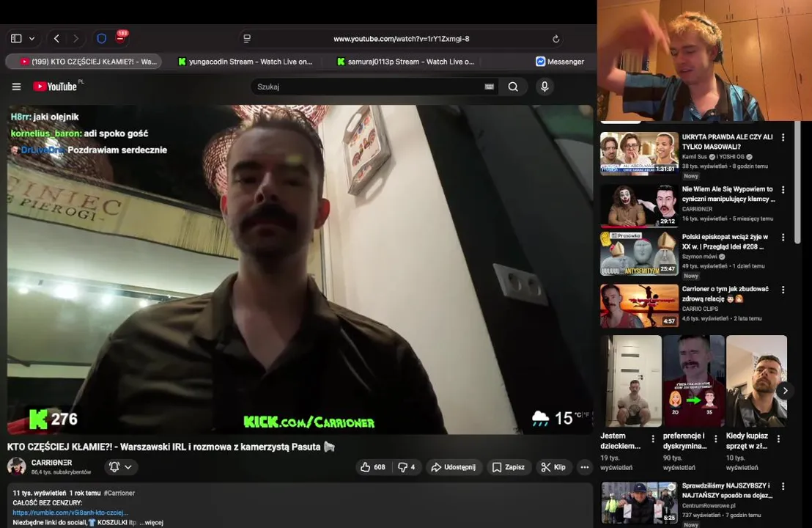Expand the sidebar tab group dropdown arrow
Screen dimensions: 812x528
pos(32,38)
